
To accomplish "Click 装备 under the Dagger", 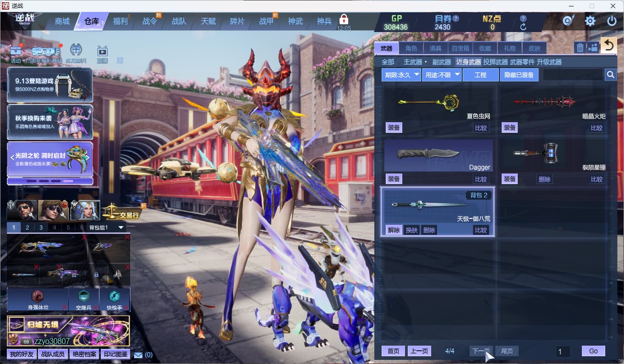I will tap(394, 179).
